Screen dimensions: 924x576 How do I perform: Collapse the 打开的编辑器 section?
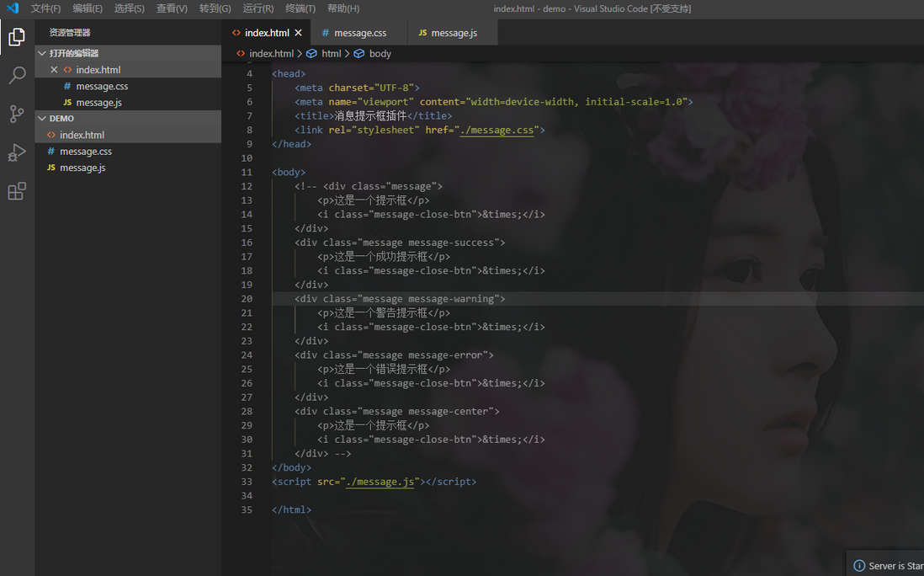(42, 53)
